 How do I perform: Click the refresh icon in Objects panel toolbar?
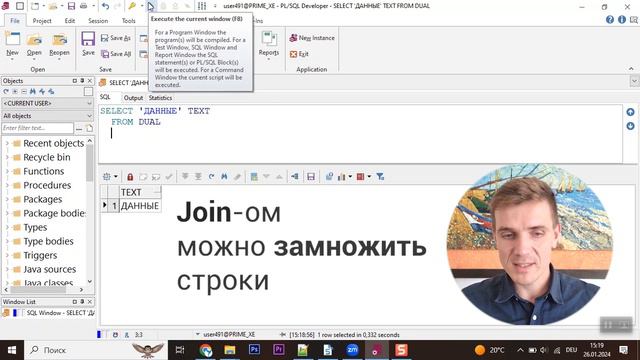[x=6, y=91]
